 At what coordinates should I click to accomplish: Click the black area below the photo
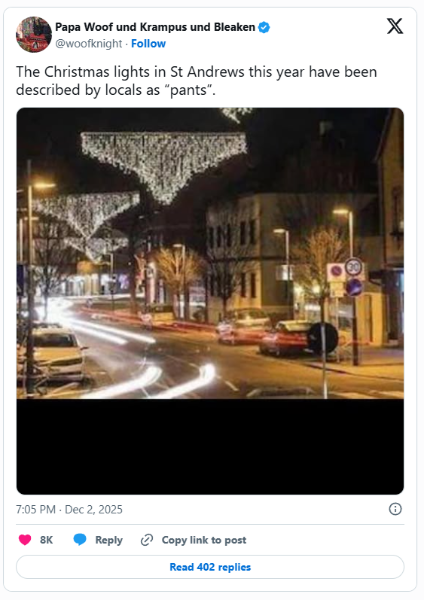[210, 447]
